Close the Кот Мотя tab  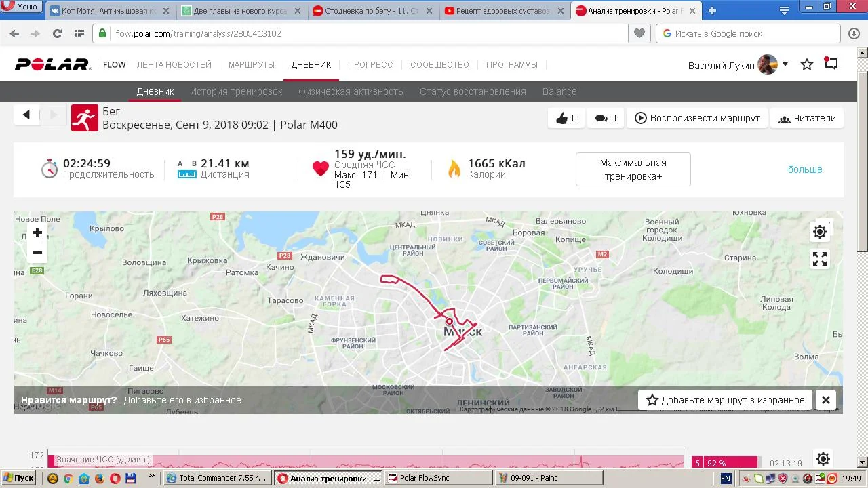tap(165, 11)
